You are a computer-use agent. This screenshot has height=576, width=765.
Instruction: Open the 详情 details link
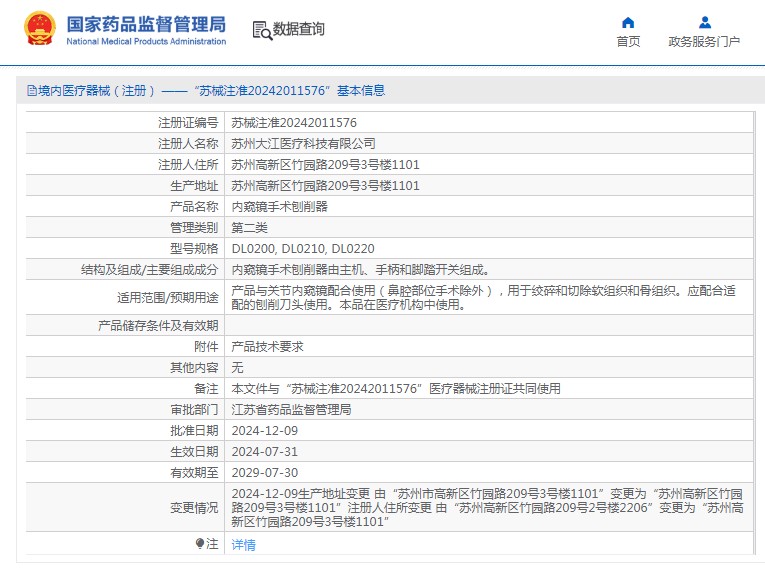(243, 545)
